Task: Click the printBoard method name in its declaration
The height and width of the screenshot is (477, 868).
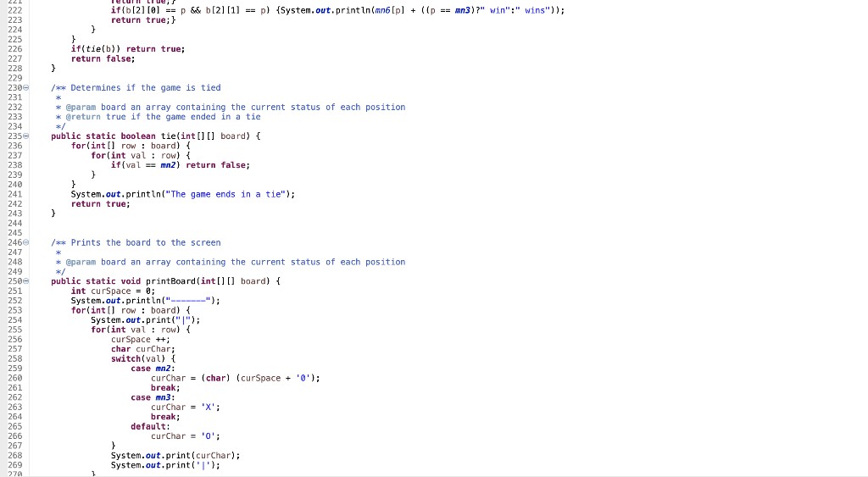Action: [x=170, y=281]
